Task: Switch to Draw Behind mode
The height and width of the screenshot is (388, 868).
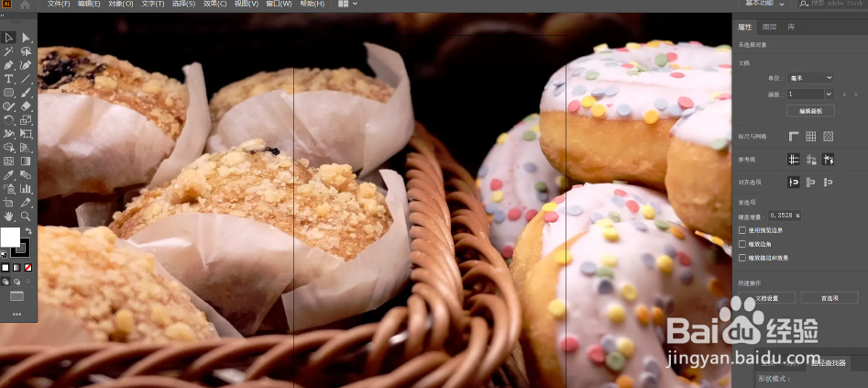Action: click(16, 282)
